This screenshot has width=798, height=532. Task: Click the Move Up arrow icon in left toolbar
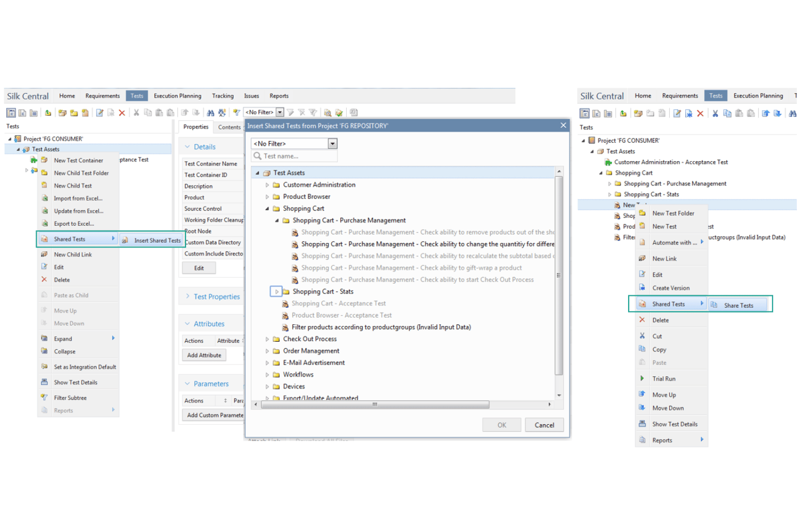tap(184, 113)
